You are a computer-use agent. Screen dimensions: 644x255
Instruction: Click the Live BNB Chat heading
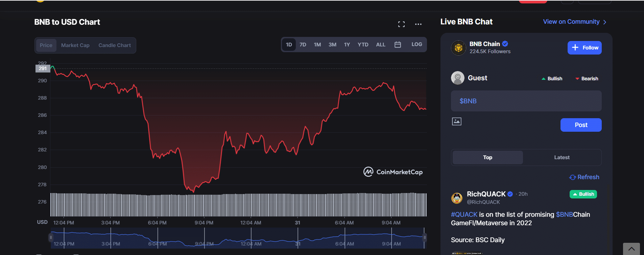(x=466, y=22)
